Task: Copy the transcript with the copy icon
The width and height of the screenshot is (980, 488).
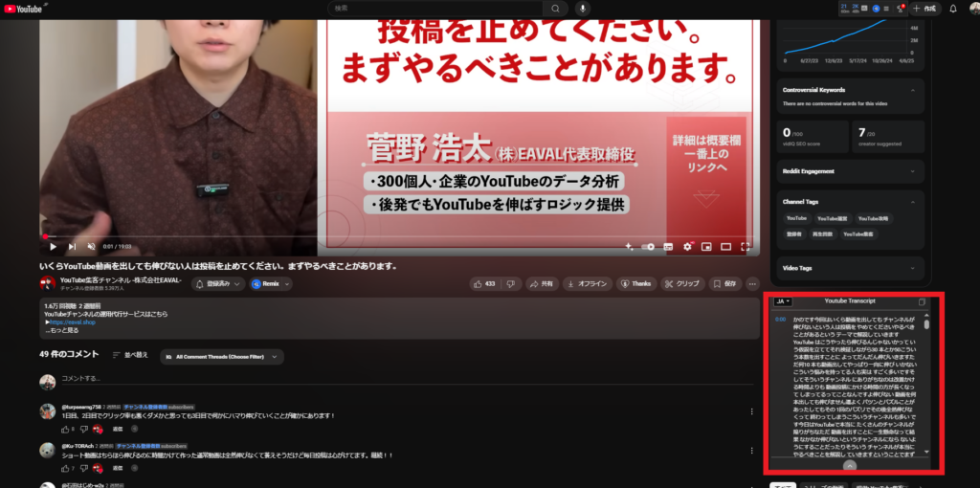Action: pyautogui.click(x=922, y=301)
